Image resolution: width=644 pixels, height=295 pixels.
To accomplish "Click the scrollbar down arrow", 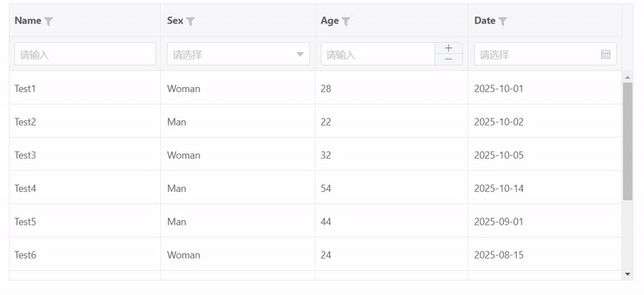I will pos(627,274).
